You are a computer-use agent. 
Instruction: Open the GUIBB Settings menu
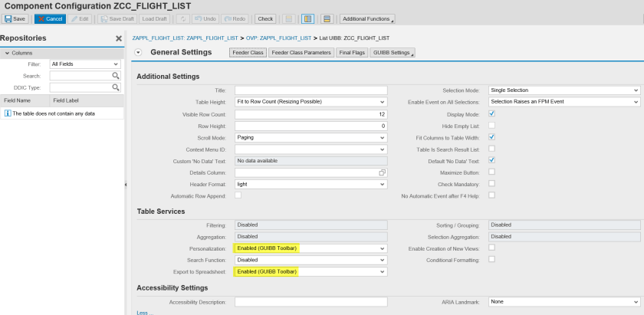tap(392, 53)
